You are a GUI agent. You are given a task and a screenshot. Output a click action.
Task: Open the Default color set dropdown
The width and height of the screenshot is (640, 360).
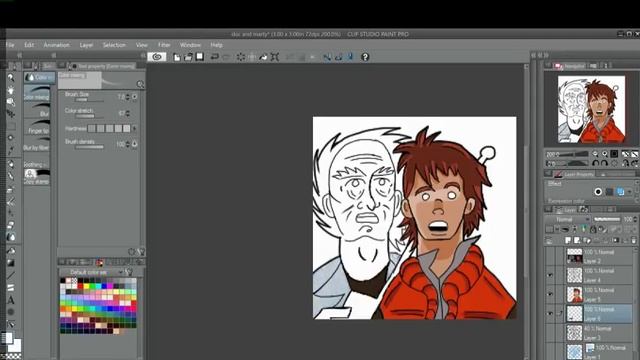[x=92, y=272]
